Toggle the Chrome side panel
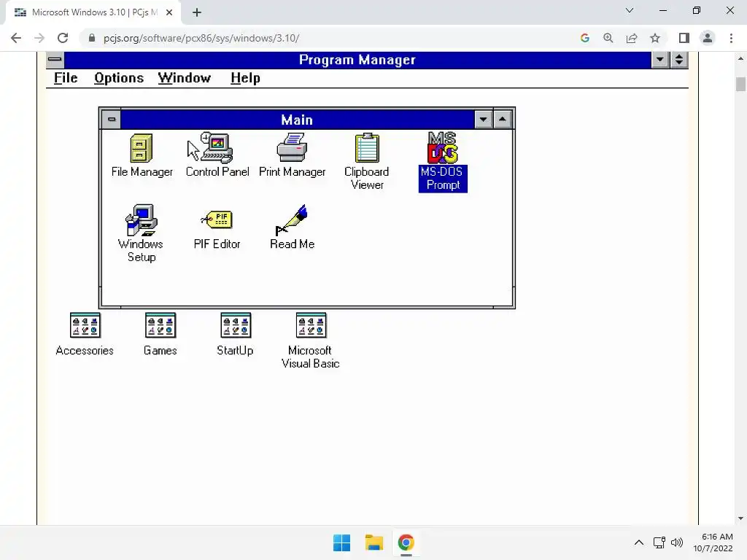 click(x=684, y=38)
